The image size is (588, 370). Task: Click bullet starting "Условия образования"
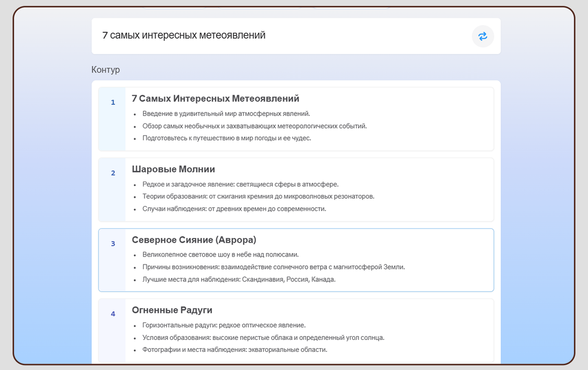[263, 338]
